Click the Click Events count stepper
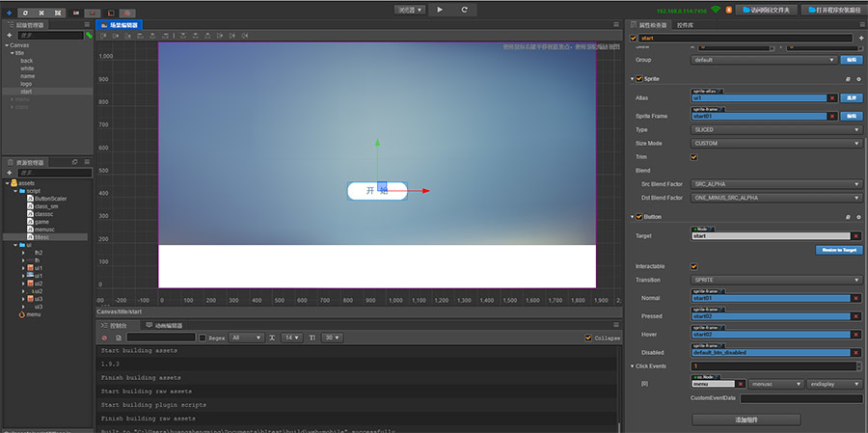This screenshot has height=433, width=868. [859, 366]
